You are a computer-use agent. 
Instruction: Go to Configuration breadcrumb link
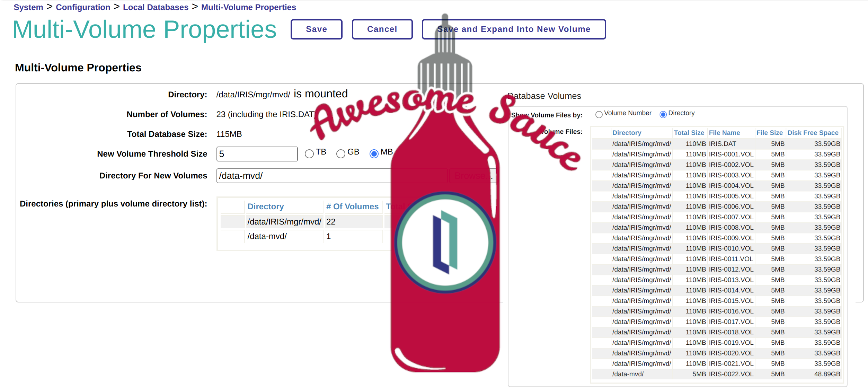(x=83, y=7)
